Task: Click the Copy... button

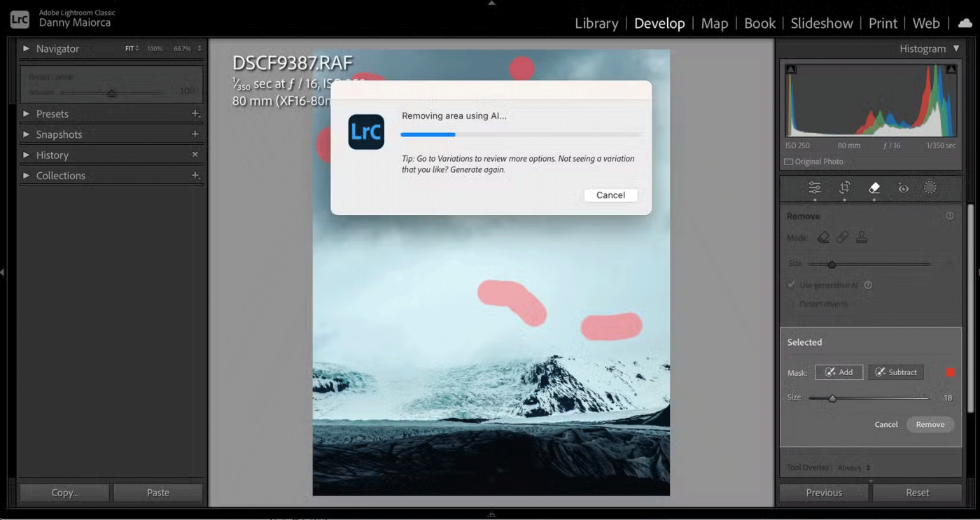Action: 64,493
